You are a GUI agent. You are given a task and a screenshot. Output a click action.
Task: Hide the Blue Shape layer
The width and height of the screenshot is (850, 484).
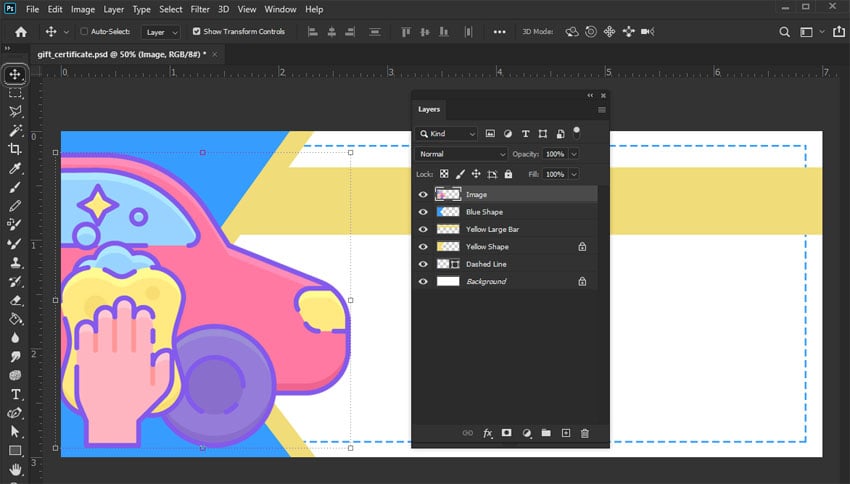[x=423, y=212]
